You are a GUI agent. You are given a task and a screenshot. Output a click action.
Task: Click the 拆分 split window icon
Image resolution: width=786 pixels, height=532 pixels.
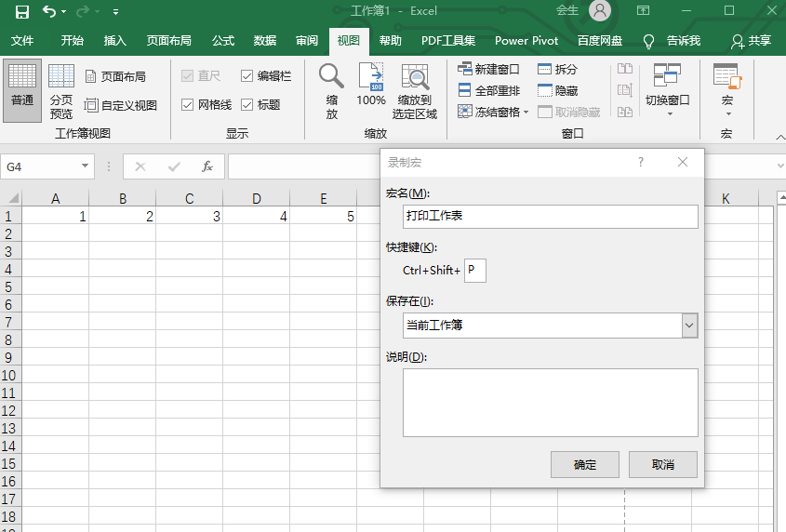click(545, 69)
